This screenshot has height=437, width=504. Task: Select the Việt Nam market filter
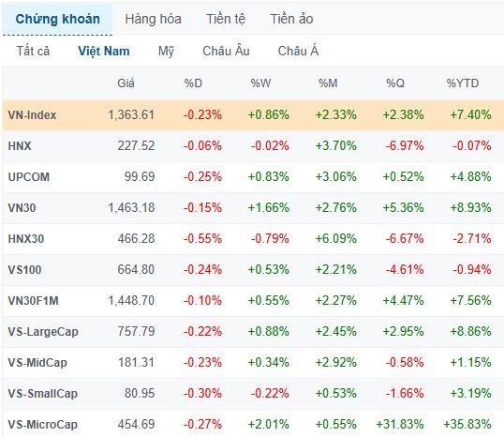pyautogui.click(x=104, y=52)
